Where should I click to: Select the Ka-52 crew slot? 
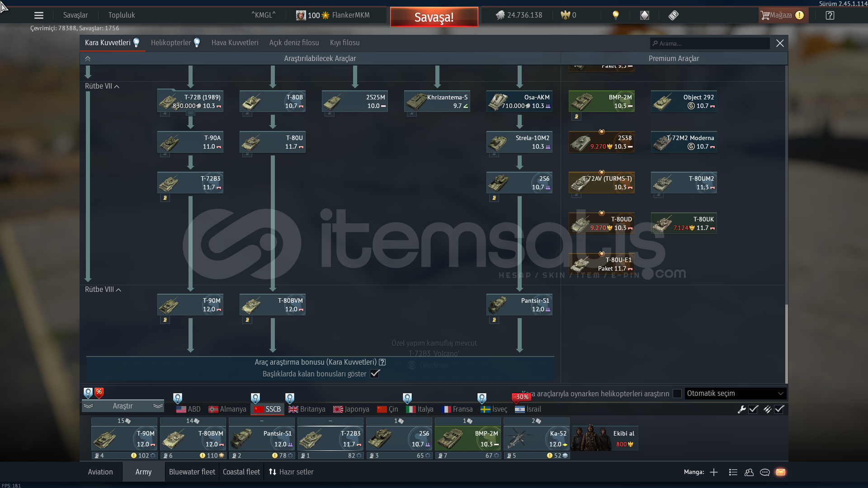pyautogui.click(x=537, y=438)
